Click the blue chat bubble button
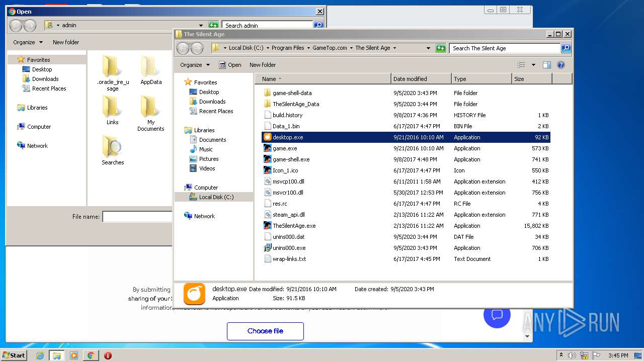Screen dimensions: 644x362 [x=497, y=315]
